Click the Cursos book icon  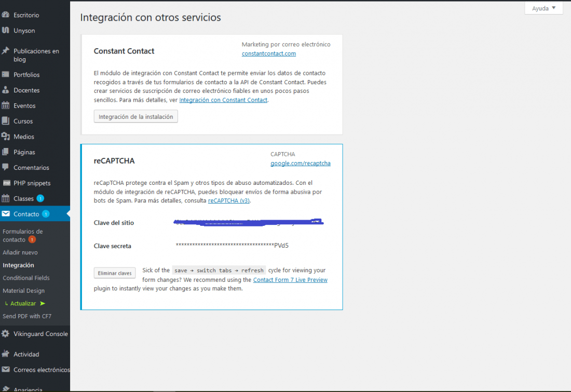(x=6, y=120)
